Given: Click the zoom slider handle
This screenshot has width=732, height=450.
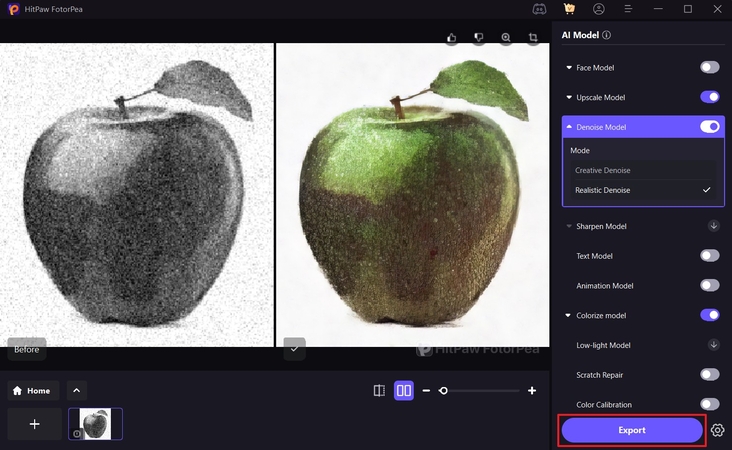Looking at the screenshot, I should pyautogui.click(x=443, y=391).
